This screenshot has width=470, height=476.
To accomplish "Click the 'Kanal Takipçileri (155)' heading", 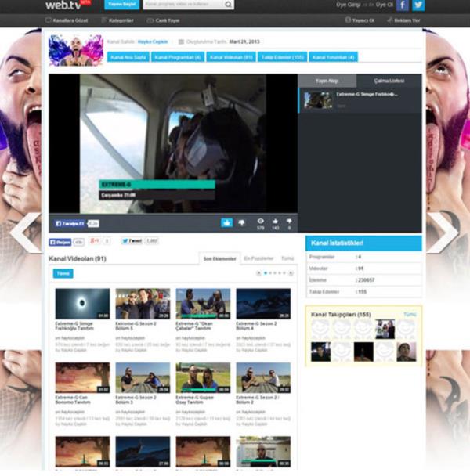I will point(341,315).
